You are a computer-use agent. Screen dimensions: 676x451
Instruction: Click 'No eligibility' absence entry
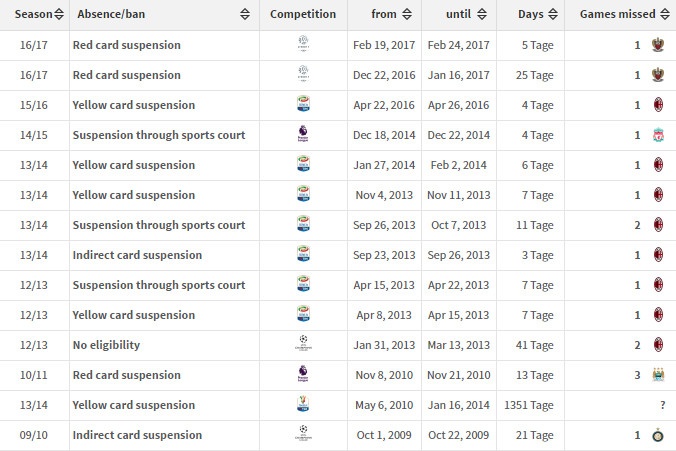pos(106,345)
